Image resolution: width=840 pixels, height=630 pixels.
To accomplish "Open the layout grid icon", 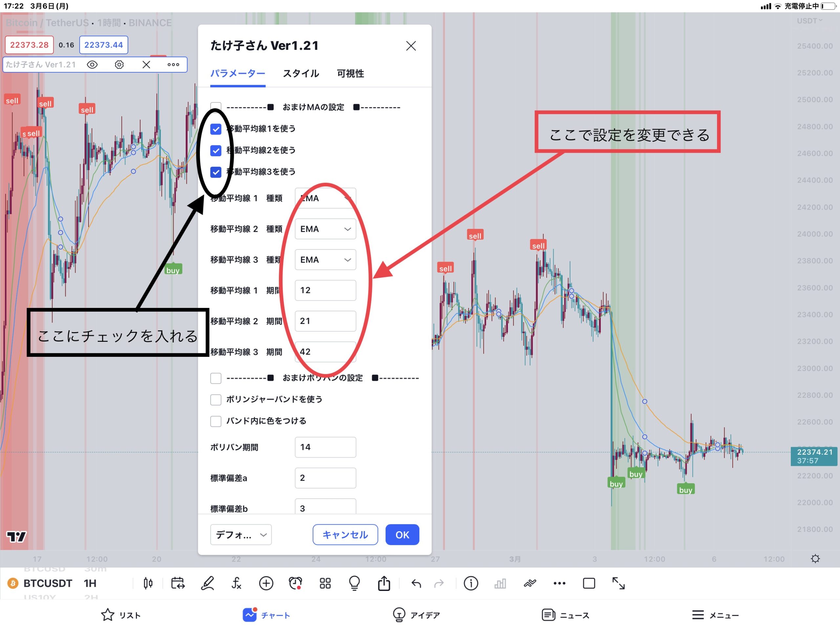I will click(x=325, y=583).
